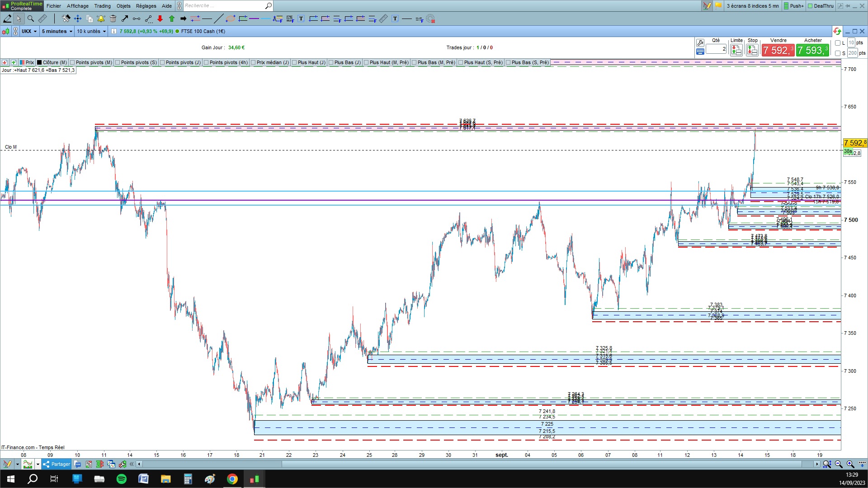Open Spotify from the taskbar
Screen dimensions: 868x488
[122, 479]
